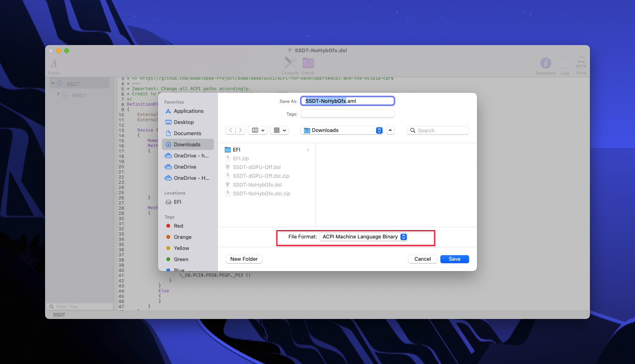Show the Summary info icon
635x364 pixels.
tap(545, 63)
